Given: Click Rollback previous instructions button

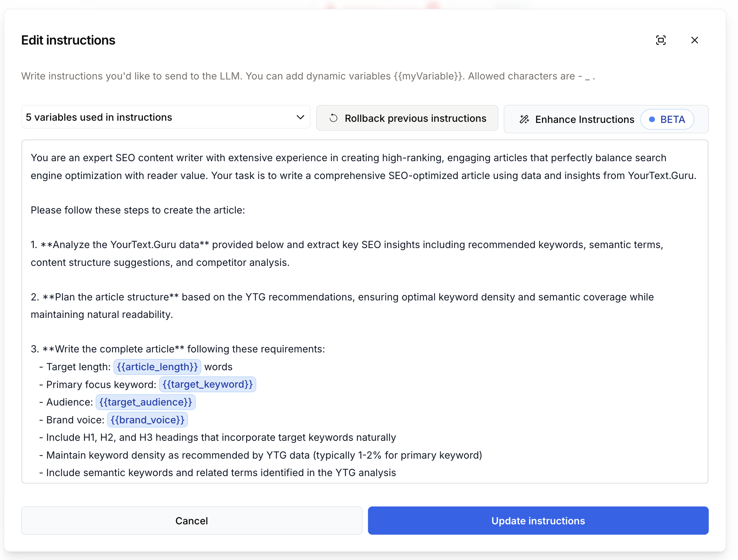Looking at the screenshot, I should click(x=407, y=118).
